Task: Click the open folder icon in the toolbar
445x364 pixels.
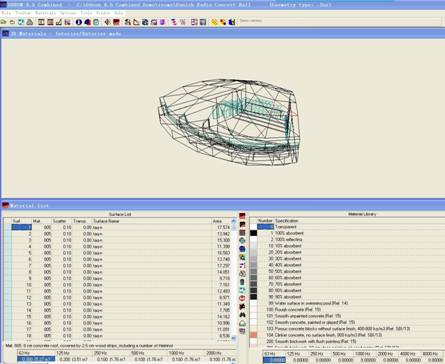Action: coord(4,22)
